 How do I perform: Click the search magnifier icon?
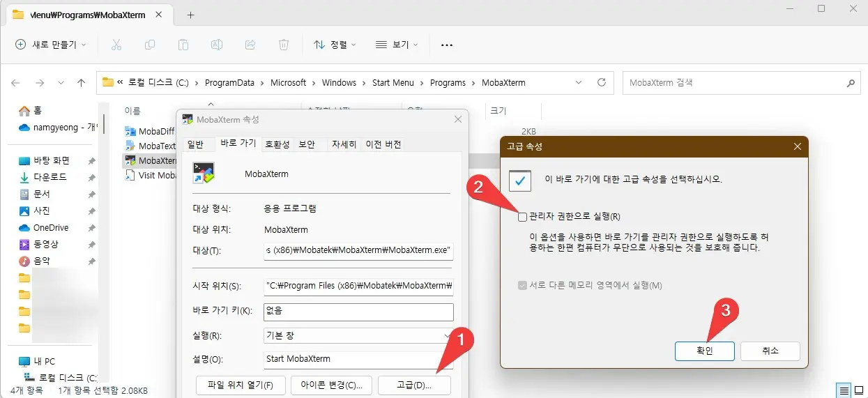pos(850,82)
